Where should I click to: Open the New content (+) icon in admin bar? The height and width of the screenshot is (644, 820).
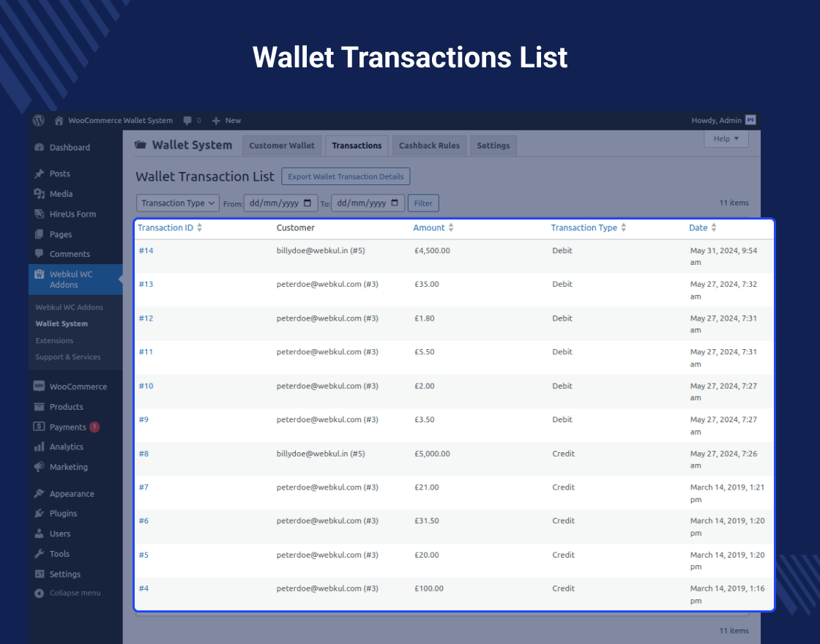tap(215, 120)
